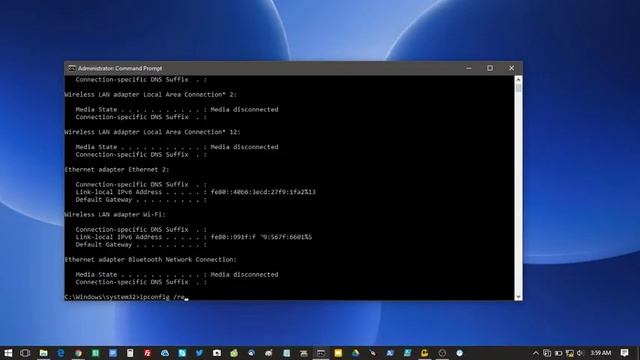Maximize the Command Prompt window
Screen dimensions: 640x360
pyautogui.click(x=490, y=68)
